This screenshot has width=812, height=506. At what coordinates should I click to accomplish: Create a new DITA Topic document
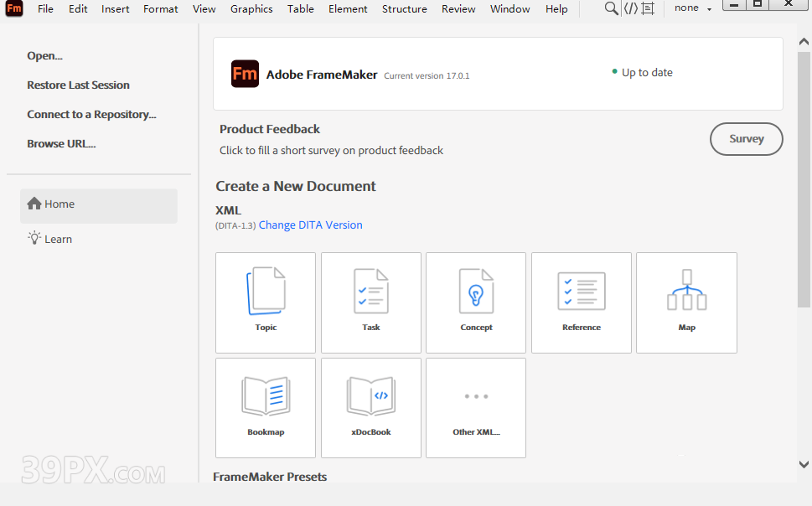pos(266,302)
